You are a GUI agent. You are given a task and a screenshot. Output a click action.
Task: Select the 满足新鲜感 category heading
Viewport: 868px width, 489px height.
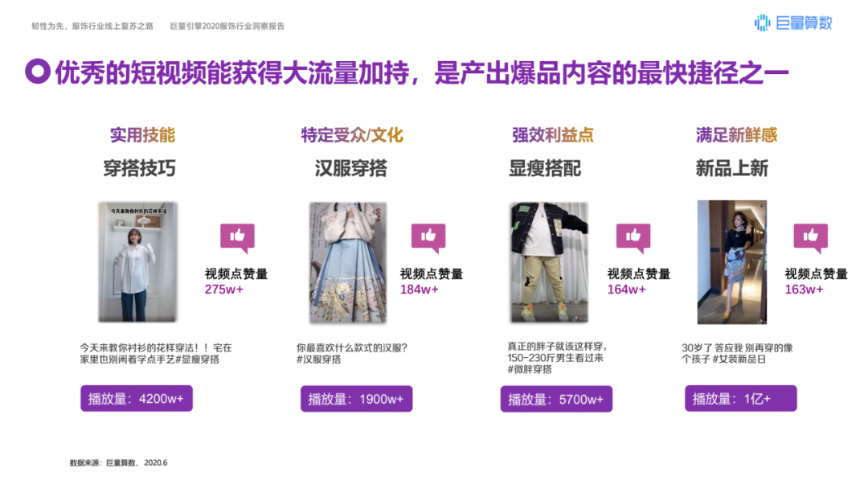tap(737, 135)
